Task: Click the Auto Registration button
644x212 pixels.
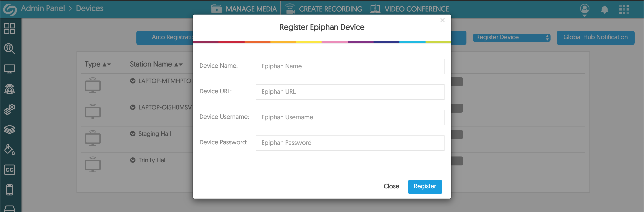Action: 165,38
